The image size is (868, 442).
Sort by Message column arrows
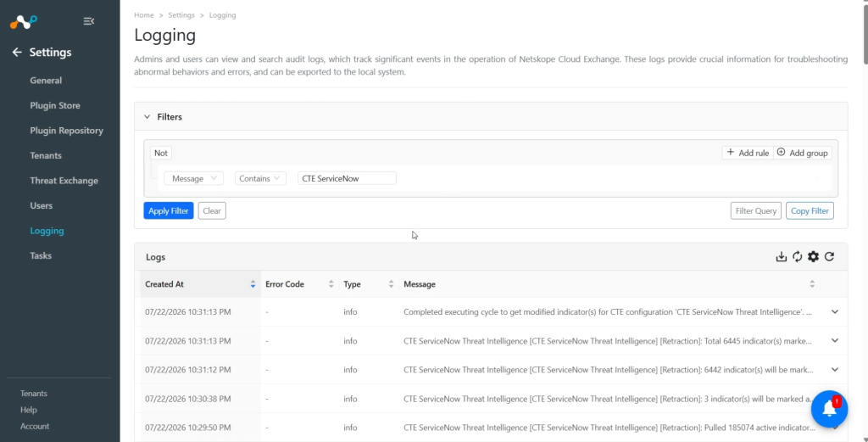812,284
